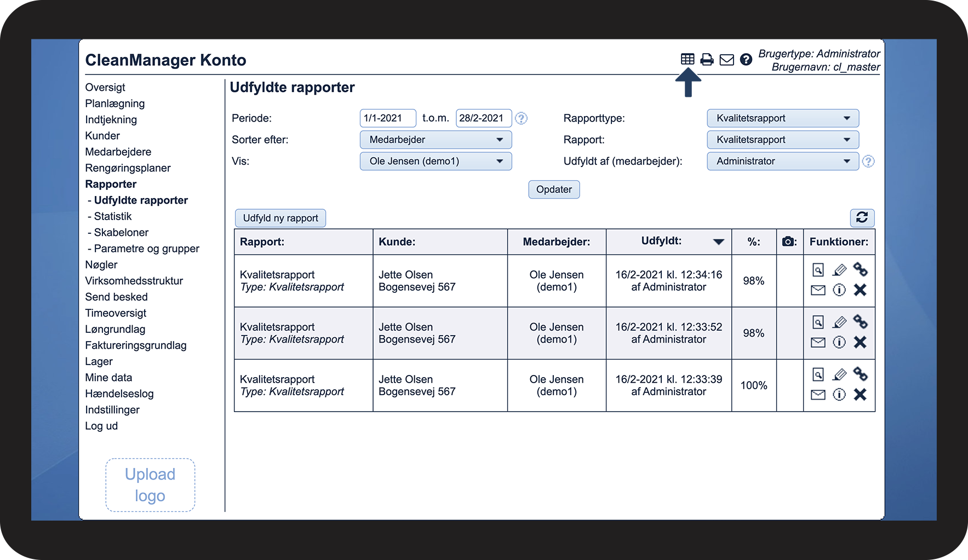View the report filled at 12:33:52
Image resolution: width=968 pixels, height=560 pixels.
[818, 322]
